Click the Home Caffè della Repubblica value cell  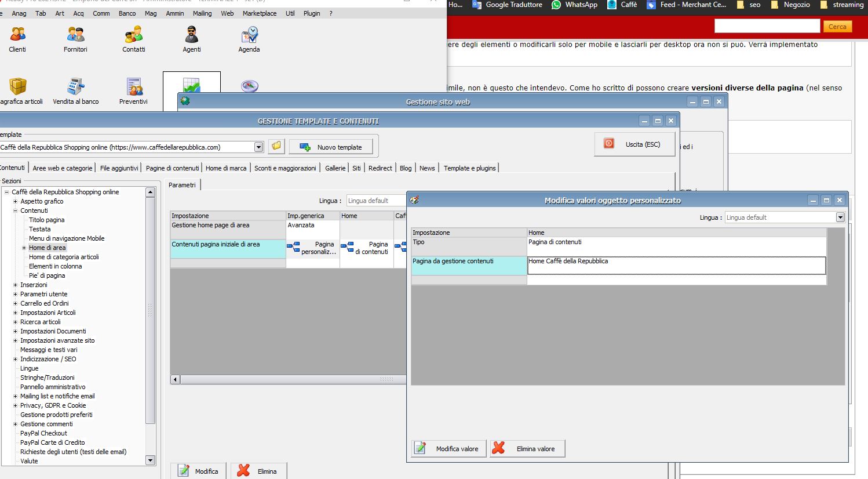676,265
